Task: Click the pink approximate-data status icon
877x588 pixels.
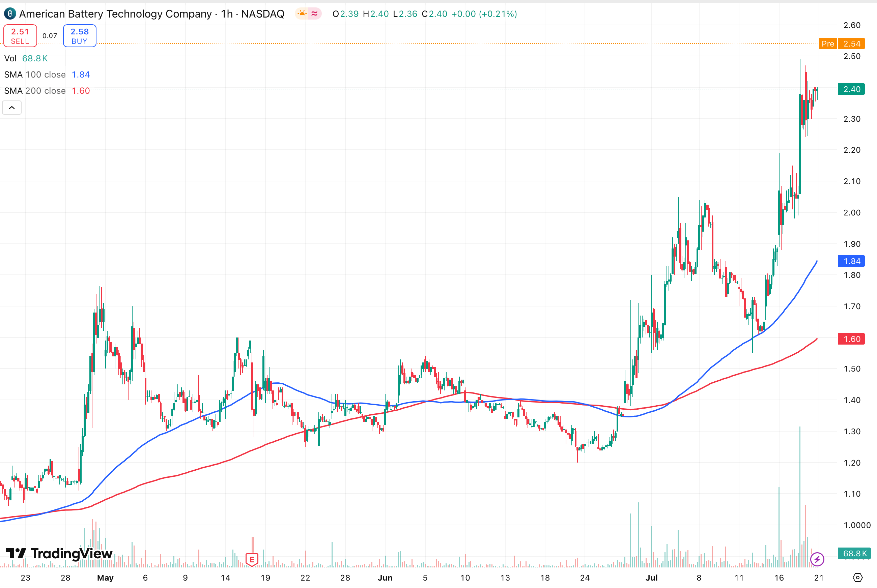Action: coord(314,14)
